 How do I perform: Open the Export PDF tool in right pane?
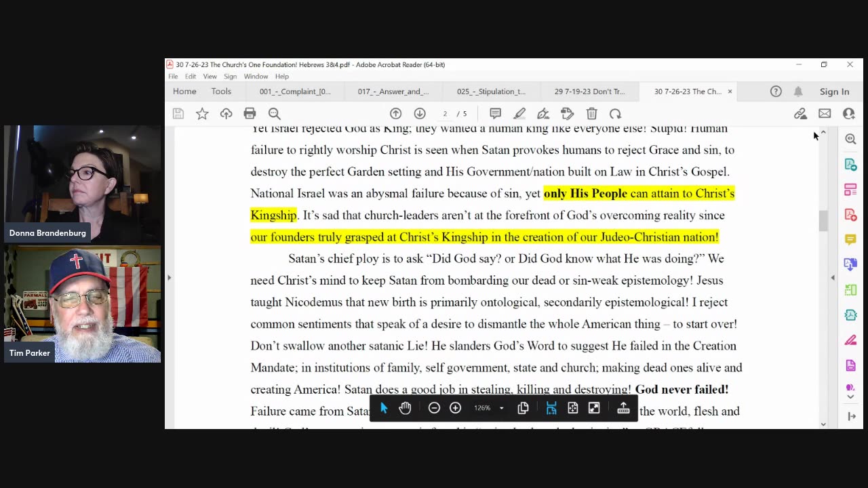[x=850, y=165]
